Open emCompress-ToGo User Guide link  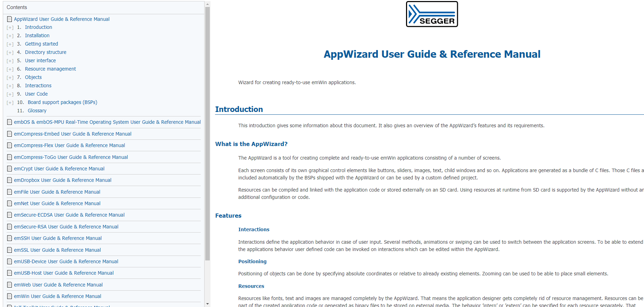point(71,157)
